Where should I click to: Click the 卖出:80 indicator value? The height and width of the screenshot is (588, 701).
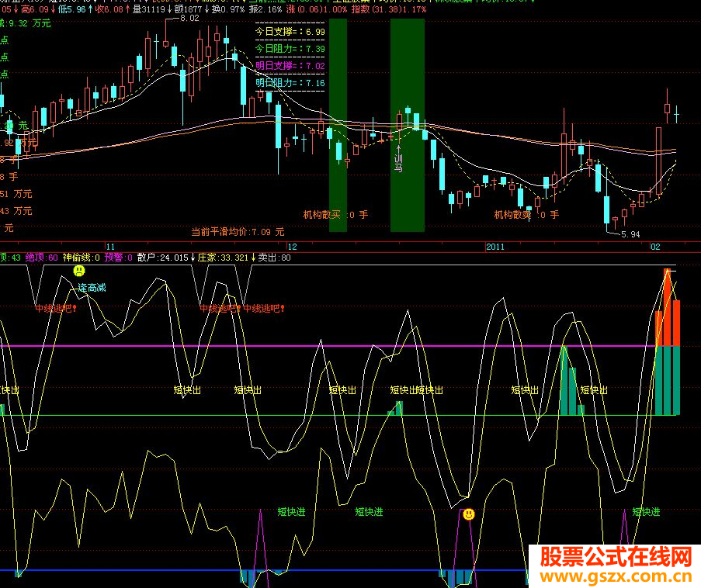click(275, 258)
